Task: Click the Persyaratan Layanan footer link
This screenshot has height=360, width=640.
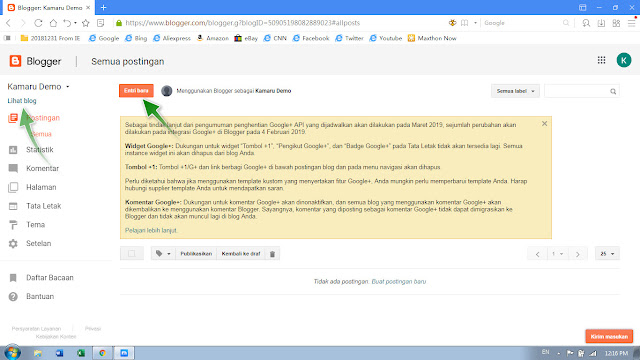Action: pos(36,329)
